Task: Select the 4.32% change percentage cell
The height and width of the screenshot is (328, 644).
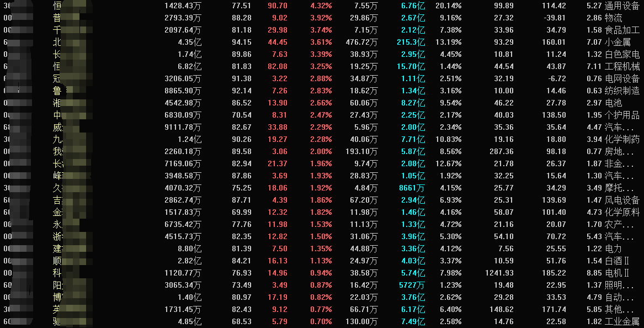Action: [x=321, y=6]
